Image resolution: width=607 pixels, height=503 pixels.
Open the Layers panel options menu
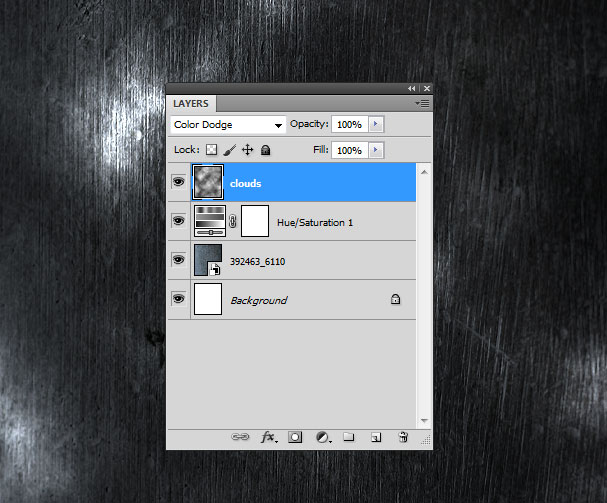click(422, 103)
